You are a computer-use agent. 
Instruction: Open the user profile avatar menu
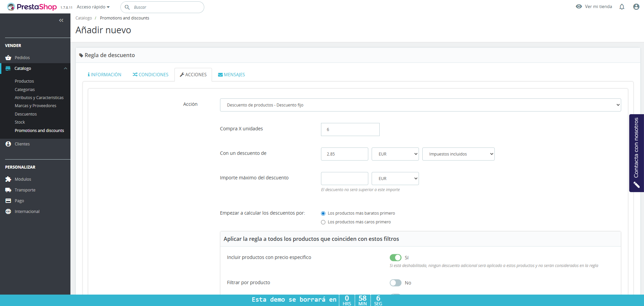pyautogui.click(x=636, y=7)
